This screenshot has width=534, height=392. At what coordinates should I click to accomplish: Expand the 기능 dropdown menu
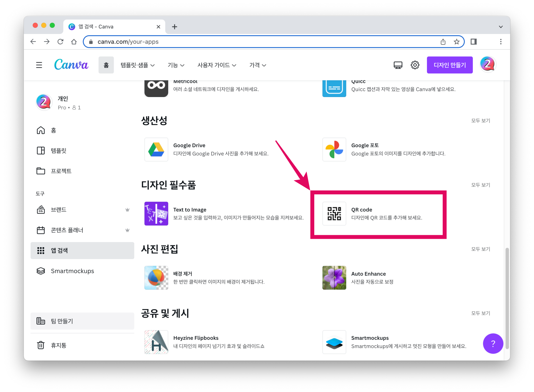pyautogui.click(x=176, y=65)
